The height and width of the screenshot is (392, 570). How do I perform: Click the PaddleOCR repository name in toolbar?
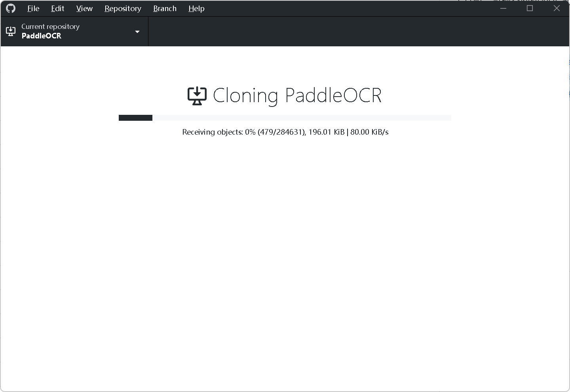click(42, 36)
